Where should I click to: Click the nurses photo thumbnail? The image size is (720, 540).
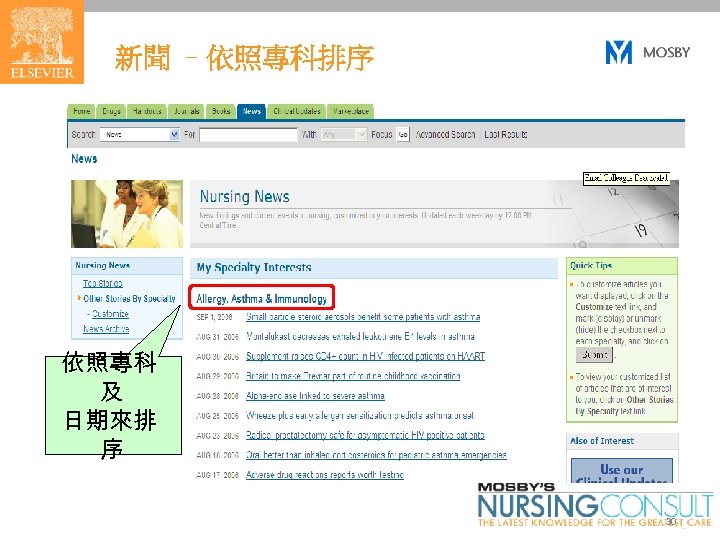pyautogui.click(x=127, y=214)
